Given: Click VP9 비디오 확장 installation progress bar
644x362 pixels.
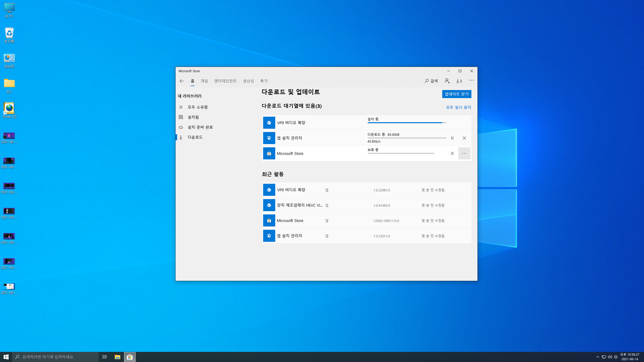Looking at the screenshot, I should click(407, 123).
